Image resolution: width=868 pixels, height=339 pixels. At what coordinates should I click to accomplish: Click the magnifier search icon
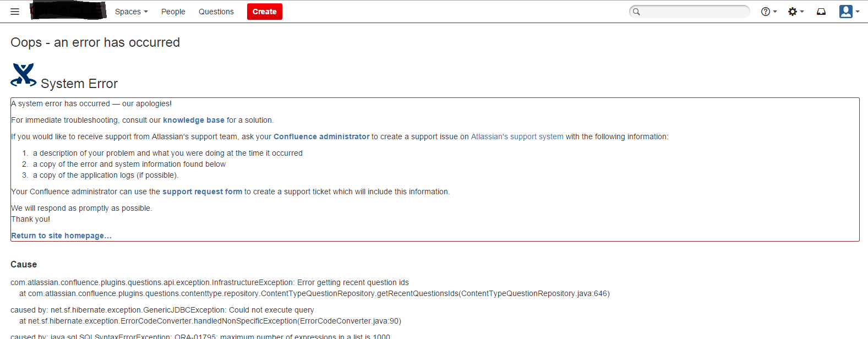[636, 12]
